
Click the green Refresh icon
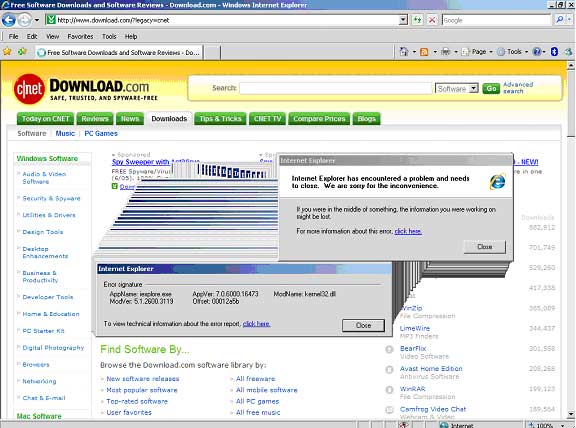click(x=417, y=20)
